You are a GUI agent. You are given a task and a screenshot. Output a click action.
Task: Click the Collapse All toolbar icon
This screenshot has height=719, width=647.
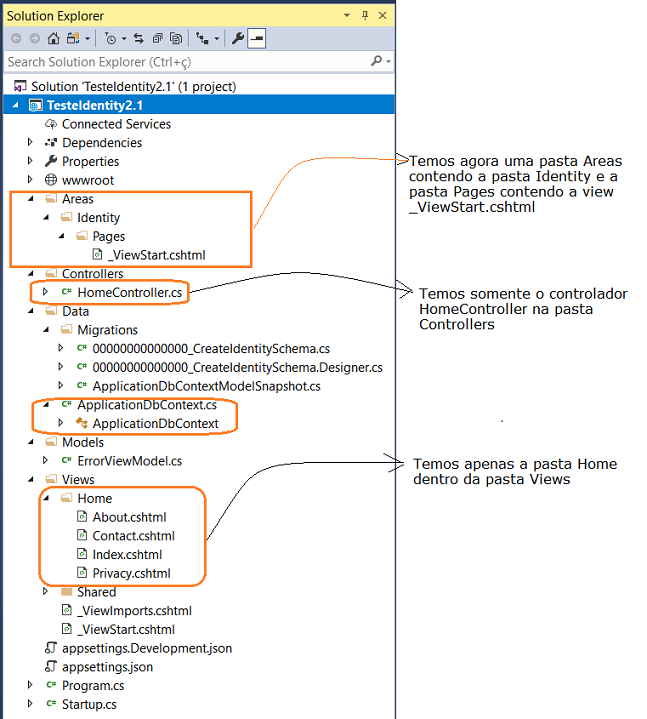coord(157,39)
